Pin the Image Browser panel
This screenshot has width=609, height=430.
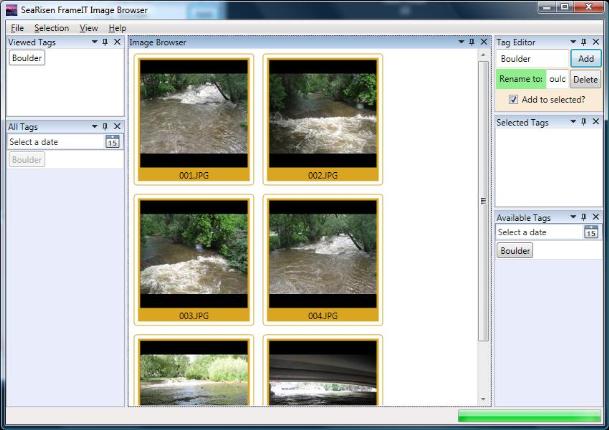(472, 42)
